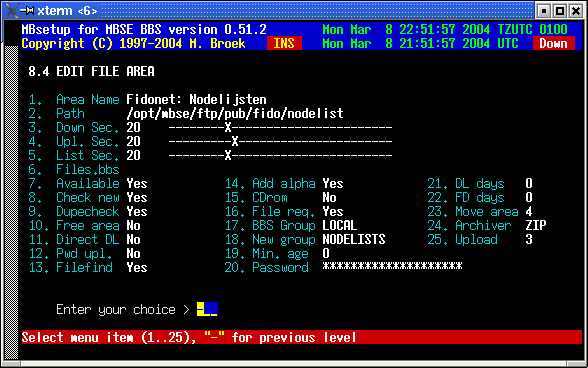Click the '16. File req.' label

(x=270, y=212)
